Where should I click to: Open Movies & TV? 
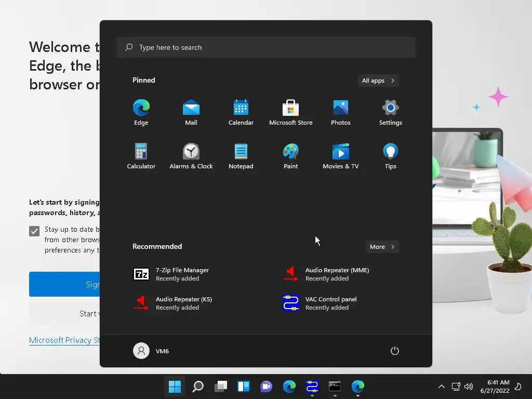coord(341,156)
